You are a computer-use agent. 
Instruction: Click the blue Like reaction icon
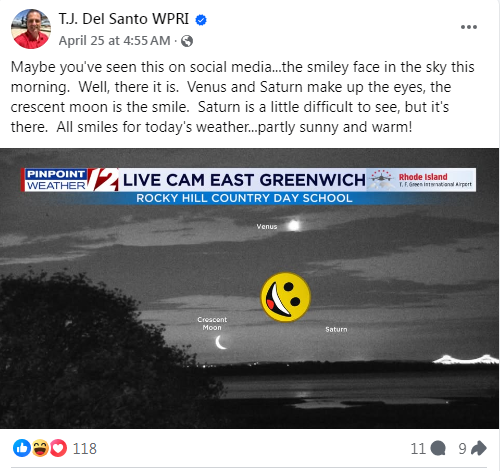pos(22,448)
